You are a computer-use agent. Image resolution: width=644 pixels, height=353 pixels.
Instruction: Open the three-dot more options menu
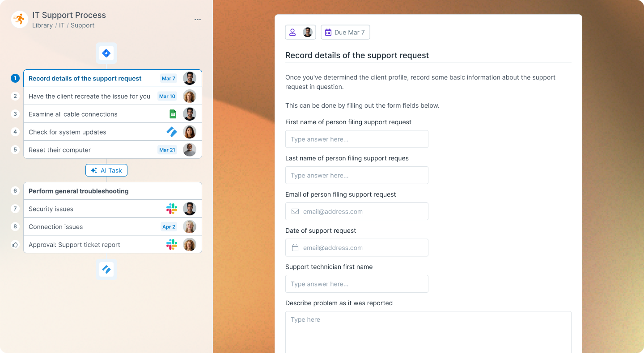198,20
